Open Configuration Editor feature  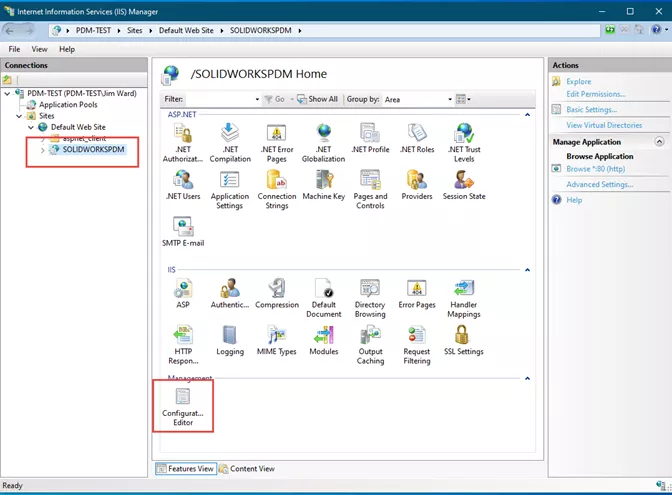(x=183, y=406)
